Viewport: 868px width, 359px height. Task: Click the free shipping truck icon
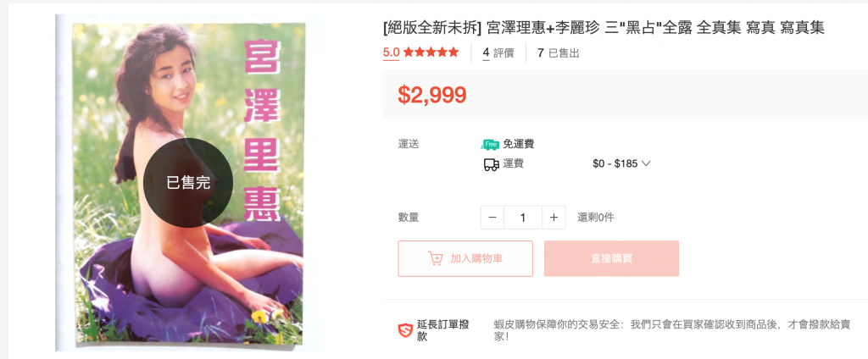(490, 145)
